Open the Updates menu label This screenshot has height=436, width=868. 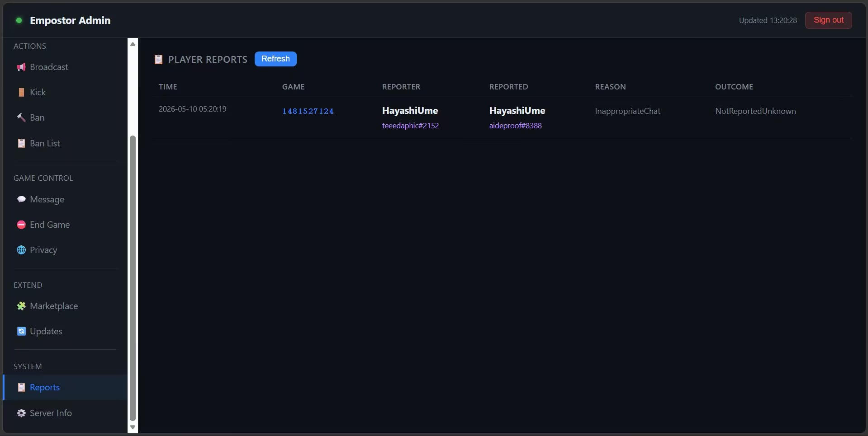tap(46, 331)
